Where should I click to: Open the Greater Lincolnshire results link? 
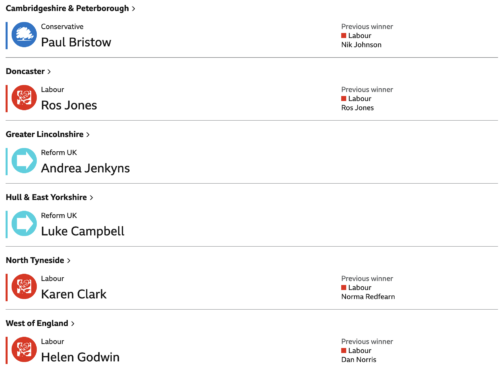[x=48, y=134]
